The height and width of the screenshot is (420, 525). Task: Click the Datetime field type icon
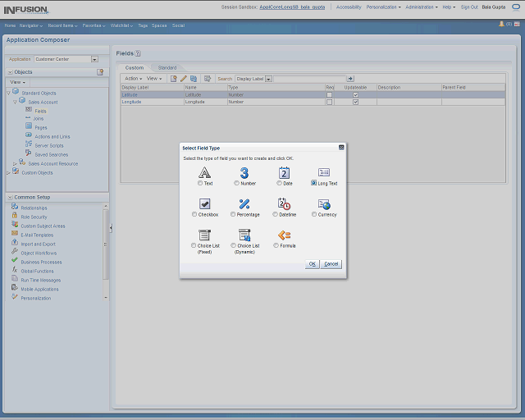pos(284,203)
